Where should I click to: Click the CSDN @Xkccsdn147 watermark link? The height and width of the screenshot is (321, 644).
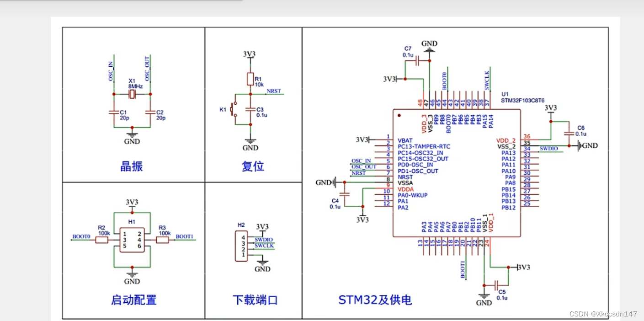coord(604,314)
